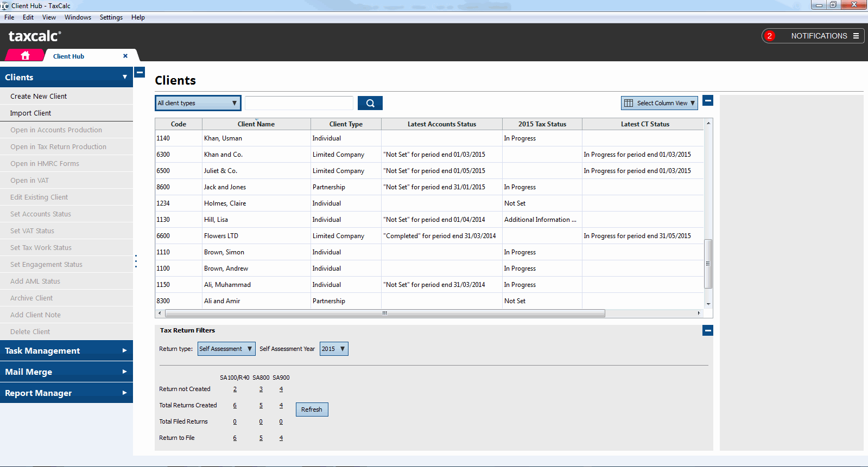868x467 pixels.
Task: Open the Return type dropdown
Action: [226, 349]
